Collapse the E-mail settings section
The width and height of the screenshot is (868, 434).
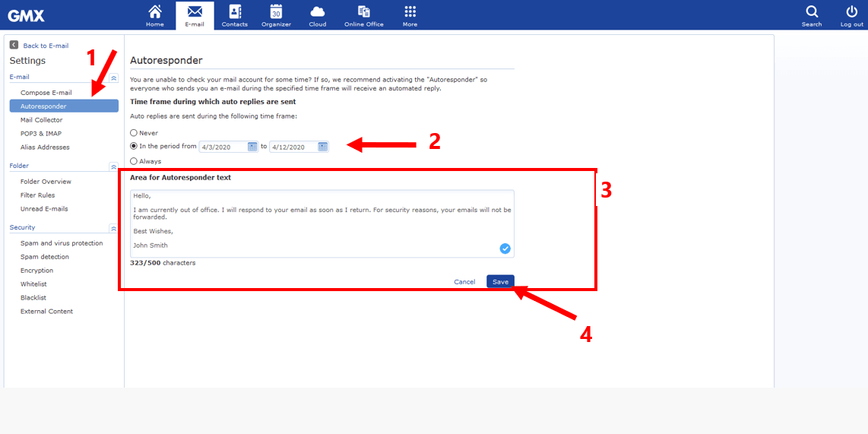(113, 78)
